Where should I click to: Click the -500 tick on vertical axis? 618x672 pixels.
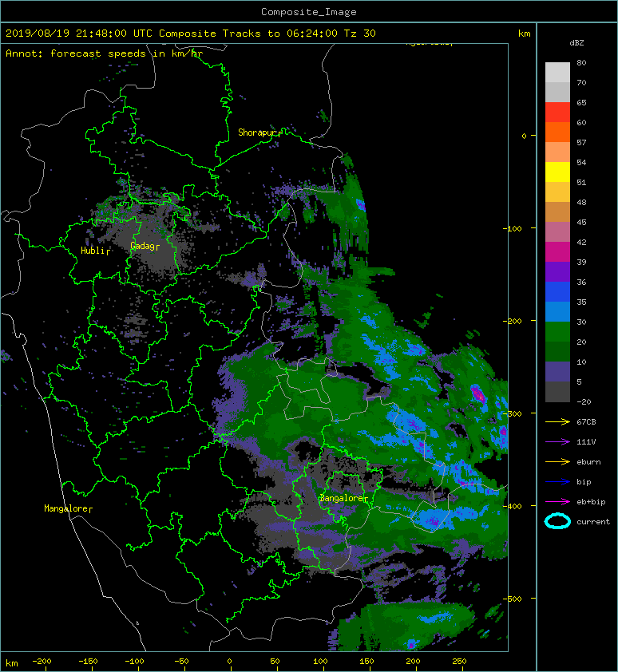click(x=512, y=599)
